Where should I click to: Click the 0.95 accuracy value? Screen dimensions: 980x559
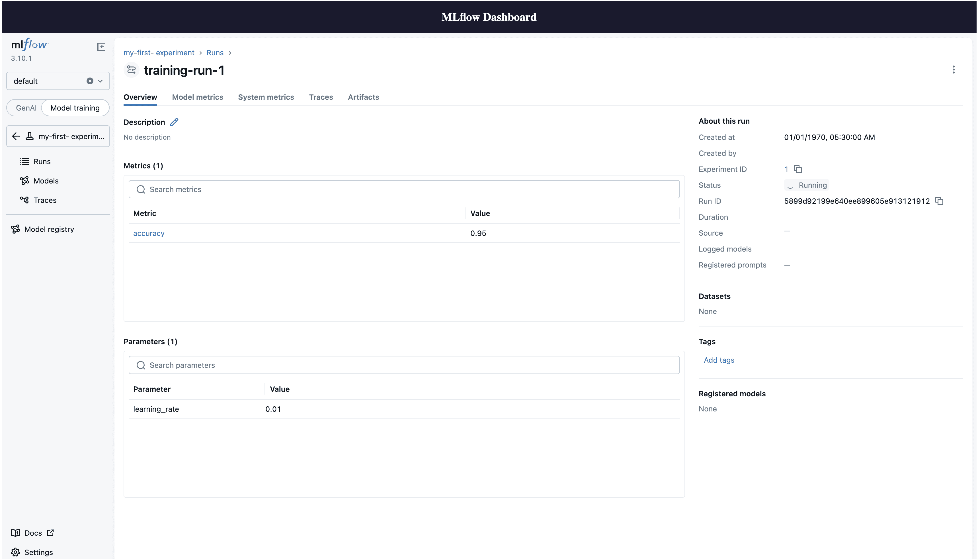click(478, 233)
